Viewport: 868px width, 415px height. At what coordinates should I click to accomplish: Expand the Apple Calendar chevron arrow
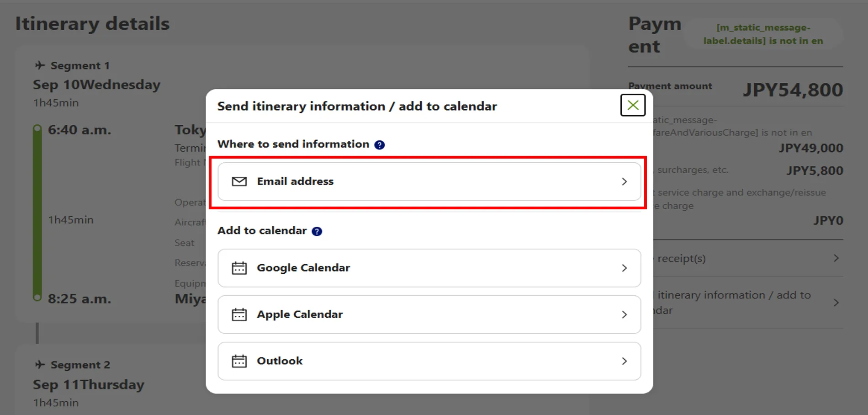tap(624, 314)
